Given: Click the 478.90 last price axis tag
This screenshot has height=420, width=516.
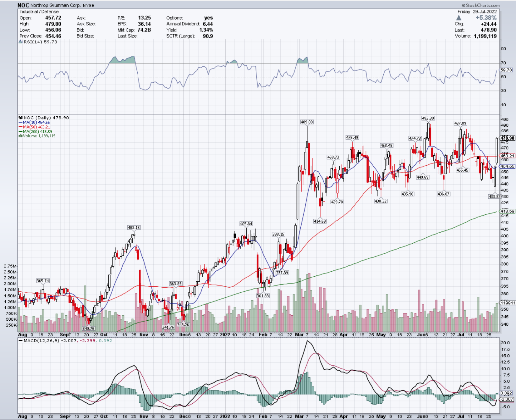Looking at the screenshot, I should pos(508,138).
